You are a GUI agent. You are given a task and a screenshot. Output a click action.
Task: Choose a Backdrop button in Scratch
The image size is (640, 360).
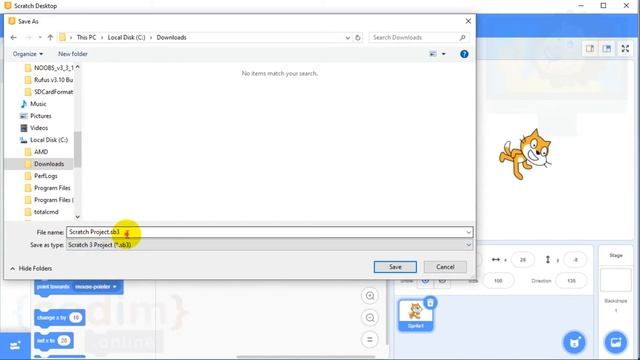[x=616, y=342]
